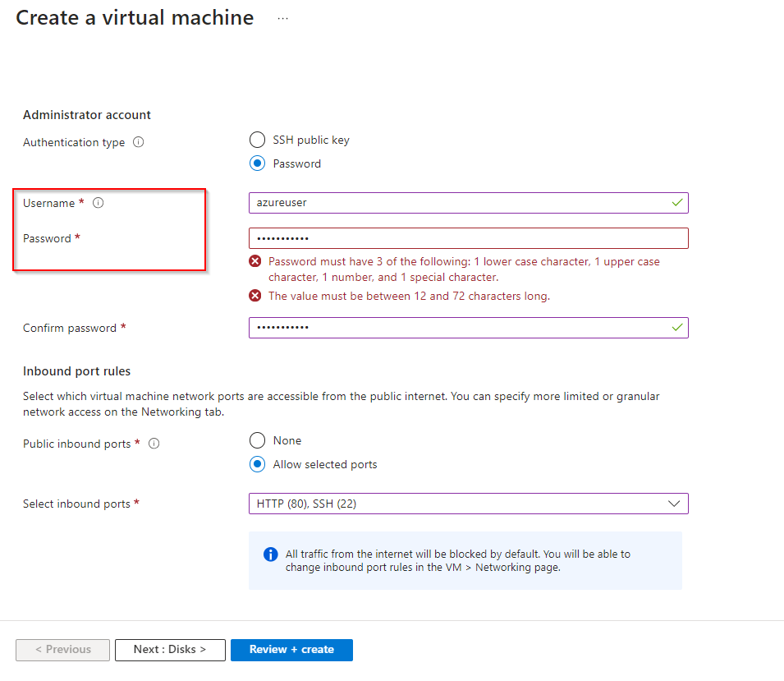
Task: Click the info icon next to Public inbound ports
Action: pos(154,444)
